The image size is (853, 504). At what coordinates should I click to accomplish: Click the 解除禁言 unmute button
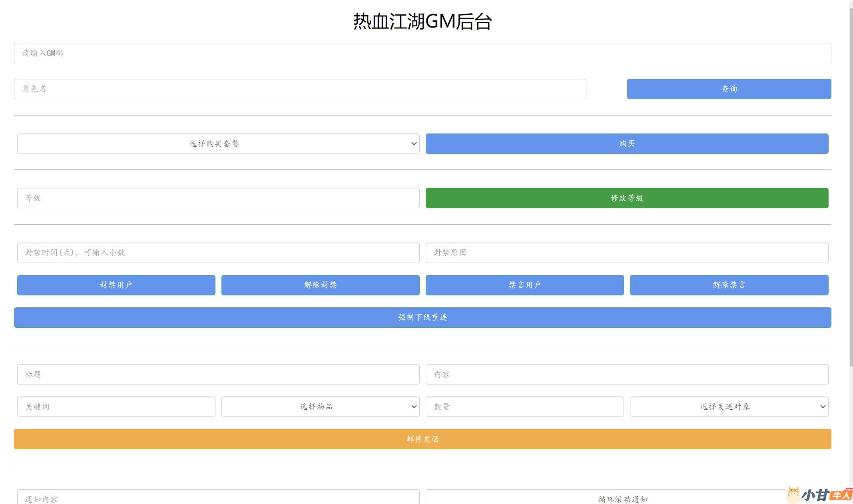[x=729, y=285]
